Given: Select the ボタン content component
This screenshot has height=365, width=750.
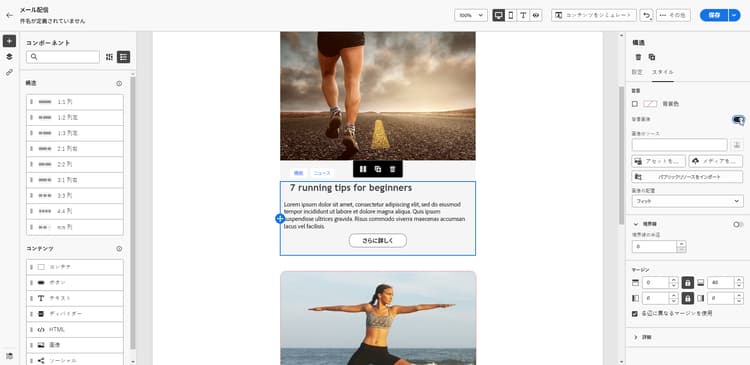Looking at the screenshot, I should 75,282.
